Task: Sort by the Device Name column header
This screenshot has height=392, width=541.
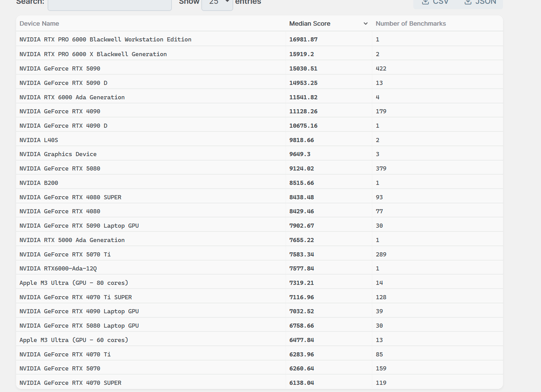Action: 39,24
